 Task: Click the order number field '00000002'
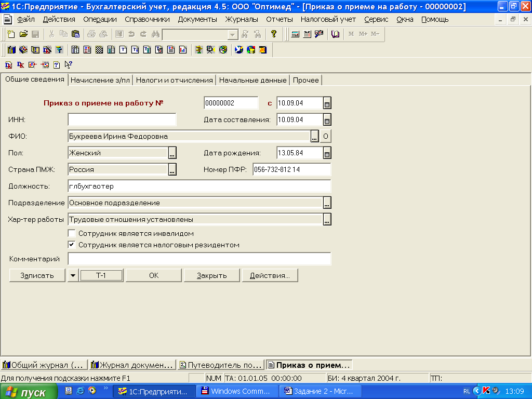[x=231, y=103]
